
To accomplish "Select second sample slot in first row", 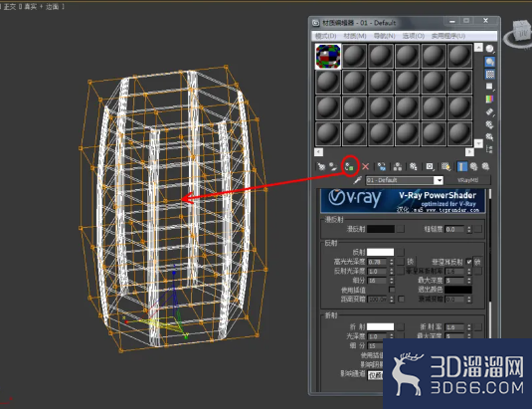I will [355, 57].
